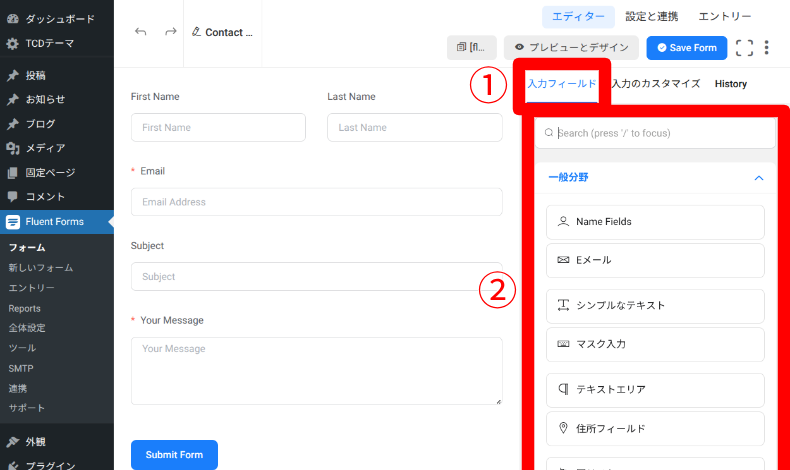This screenshot has width=790, height=470.
Task: Click the Subject input field
Action: [316, 276]
